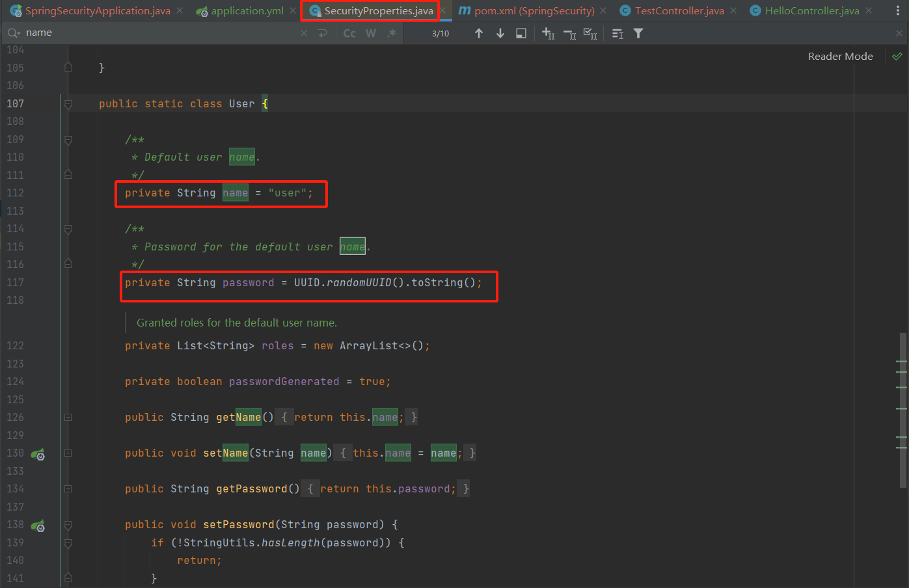Enable Reader Mode

[x=840, y=57]
